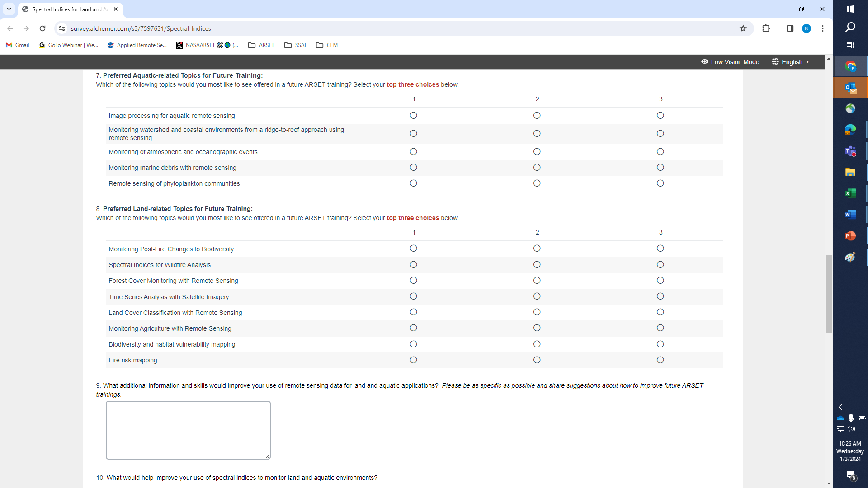Focus the question 9 comment text box
Viewport: 868px width, 488px height.
(x=188, y=430)
